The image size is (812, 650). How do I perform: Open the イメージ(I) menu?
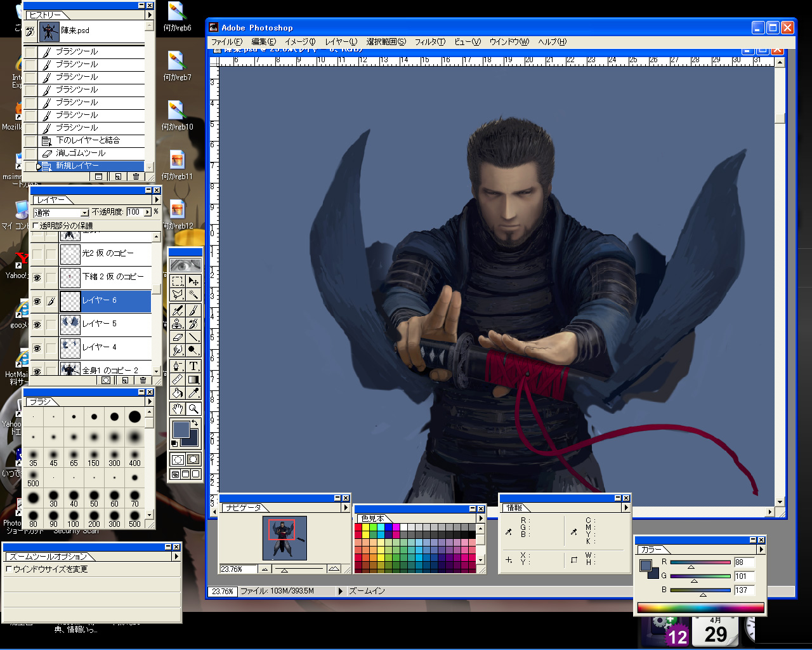click(x=300, y=42)
